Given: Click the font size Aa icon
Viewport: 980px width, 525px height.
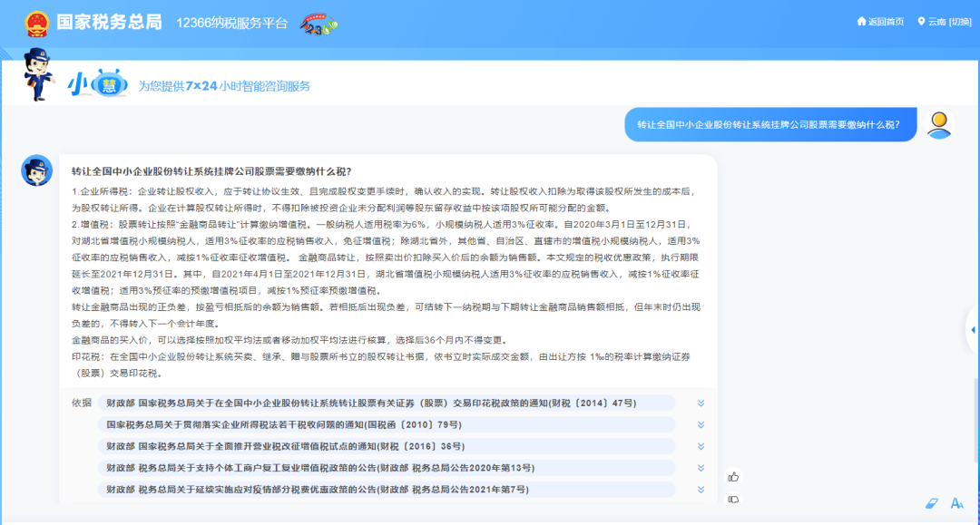Looking at the screenshot, I should click(x=957, y=503).
